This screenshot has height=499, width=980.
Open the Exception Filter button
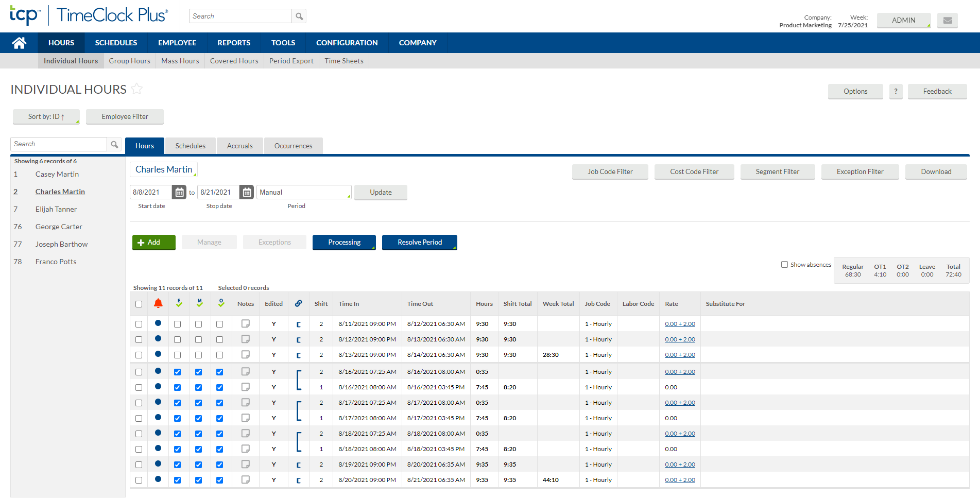click(860, 172)
